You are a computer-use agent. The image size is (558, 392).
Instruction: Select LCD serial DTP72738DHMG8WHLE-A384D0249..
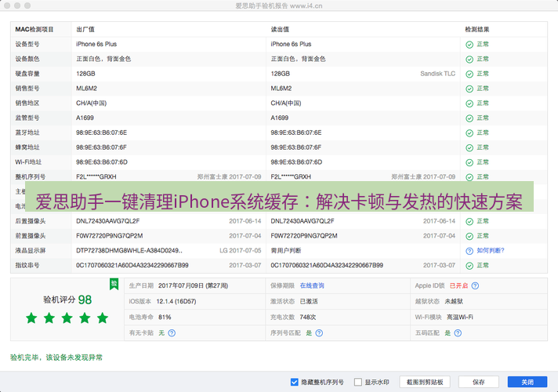[129, 251]
